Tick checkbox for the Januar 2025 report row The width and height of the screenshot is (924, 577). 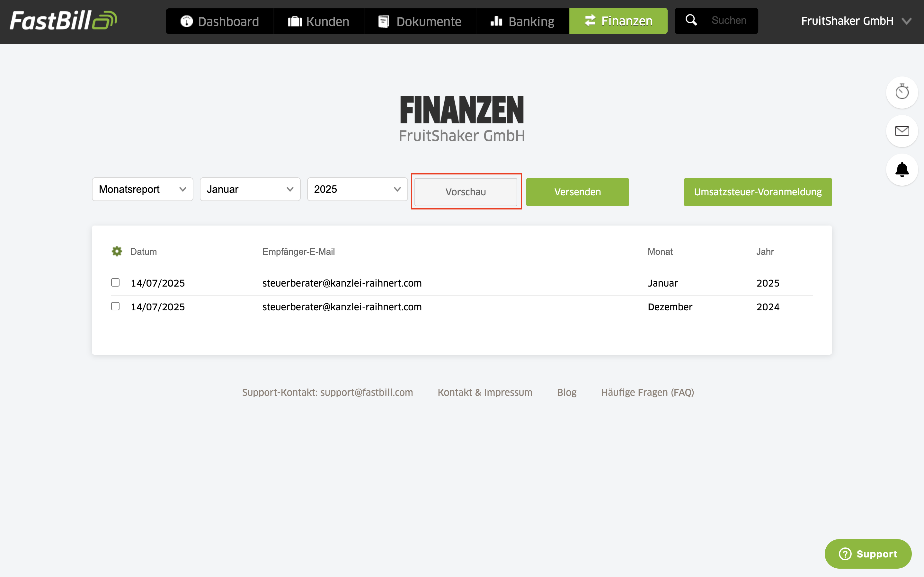115,282
